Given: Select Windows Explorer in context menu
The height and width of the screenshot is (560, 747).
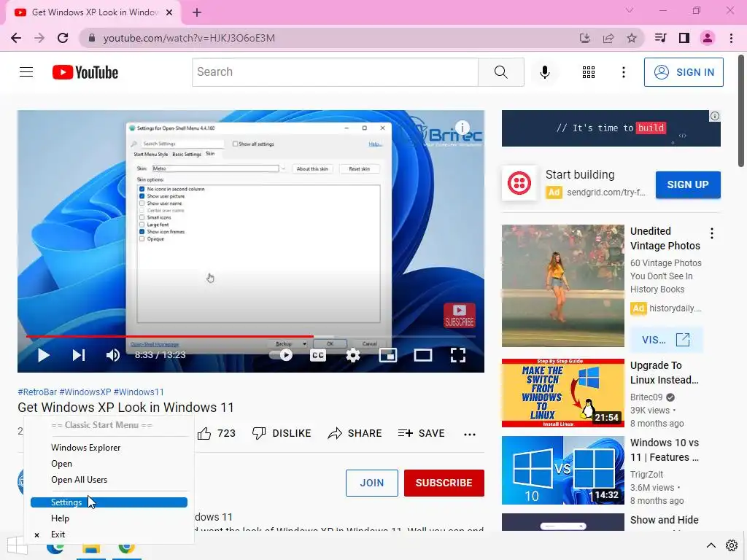Looking at the screenshot, I should pos(109,448).
